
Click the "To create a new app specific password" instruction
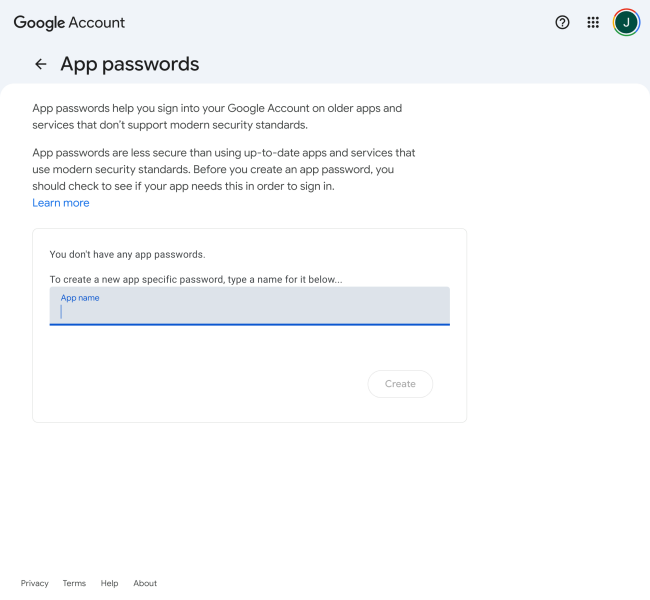[195, 279]
